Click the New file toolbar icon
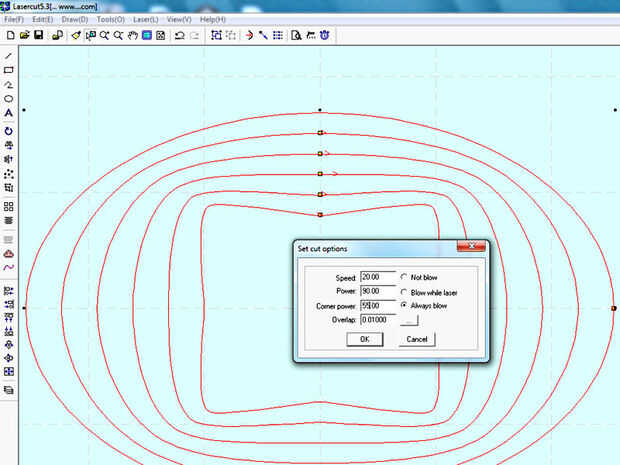Image resolution: width=620 pixels, height=465 pixels. point(11,36)
